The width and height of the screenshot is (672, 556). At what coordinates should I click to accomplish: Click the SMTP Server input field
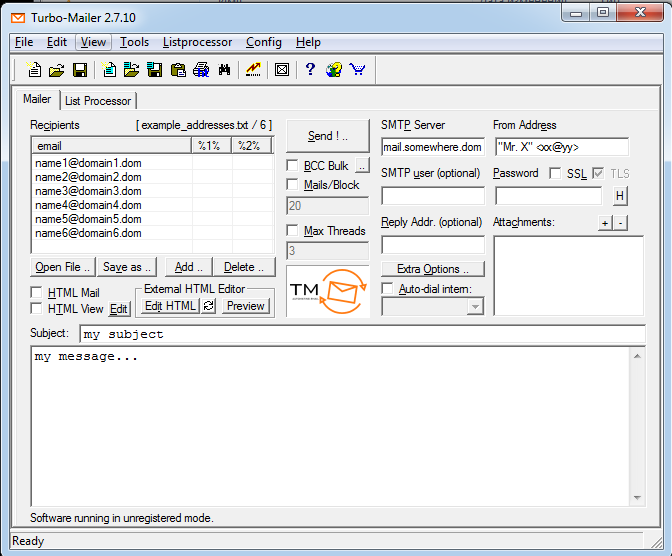[x=432, y=147]
